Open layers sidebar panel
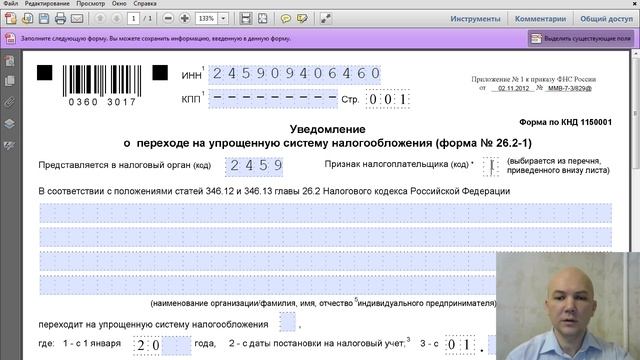 click(x=9, y=123)
